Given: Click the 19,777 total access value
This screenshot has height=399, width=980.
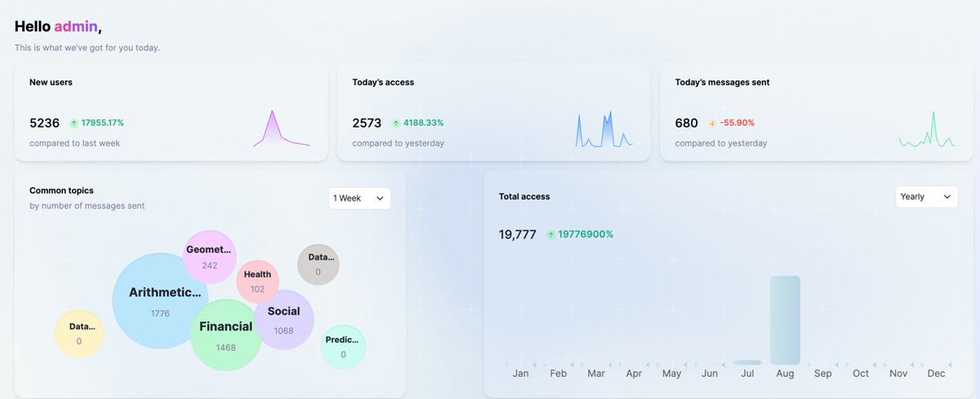Looking at the screenshot, I should tap(518, 235).
